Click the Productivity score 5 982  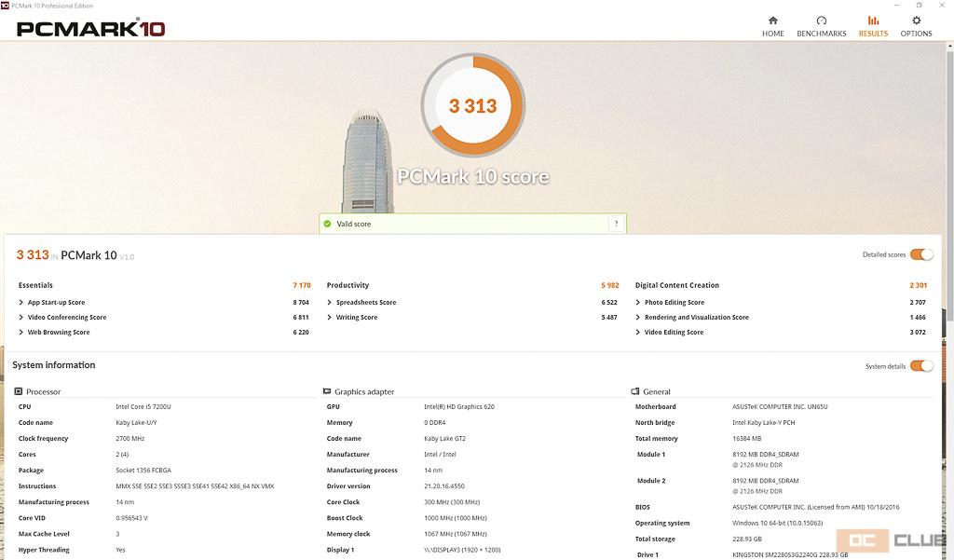pyautogui.click(x=609, y=285)
